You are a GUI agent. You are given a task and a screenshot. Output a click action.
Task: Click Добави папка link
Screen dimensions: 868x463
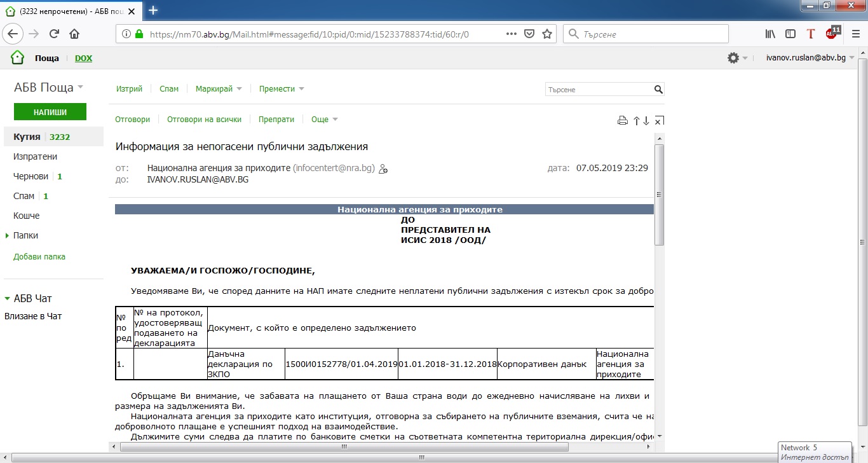click(39, 257)
